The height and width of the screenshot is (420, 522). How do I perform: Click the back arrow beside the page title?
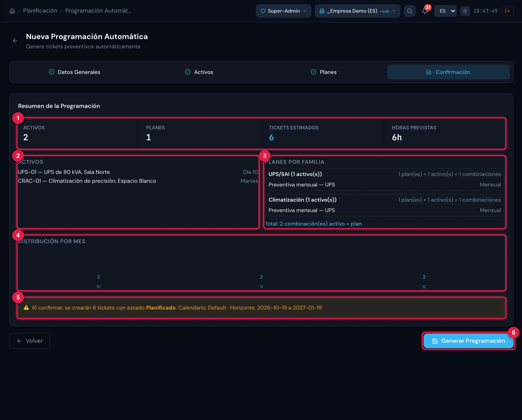point(15,41)
